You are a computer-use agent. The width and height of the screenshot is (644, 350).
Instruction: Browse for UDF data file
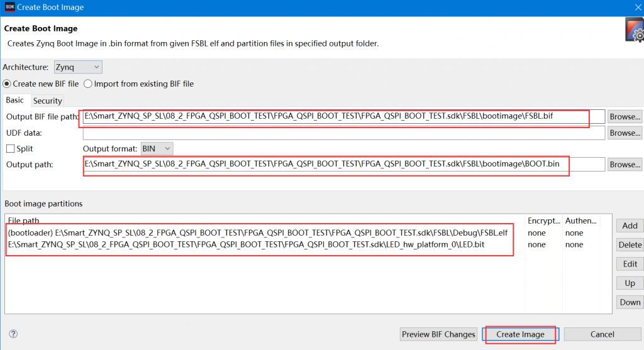(625, 133)
